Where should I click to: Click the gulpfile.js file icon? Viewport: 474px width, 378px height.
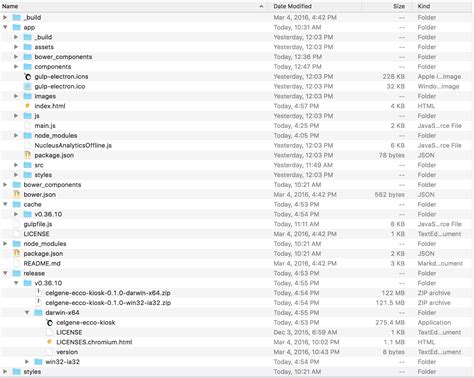[17, 224]
